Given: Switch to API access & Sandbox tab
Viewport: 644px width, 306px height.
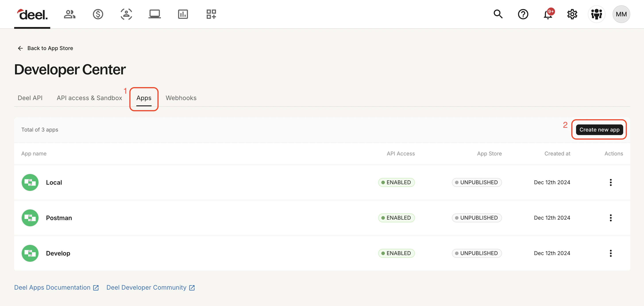Looking at the screenshot, I should click(89, 98).
